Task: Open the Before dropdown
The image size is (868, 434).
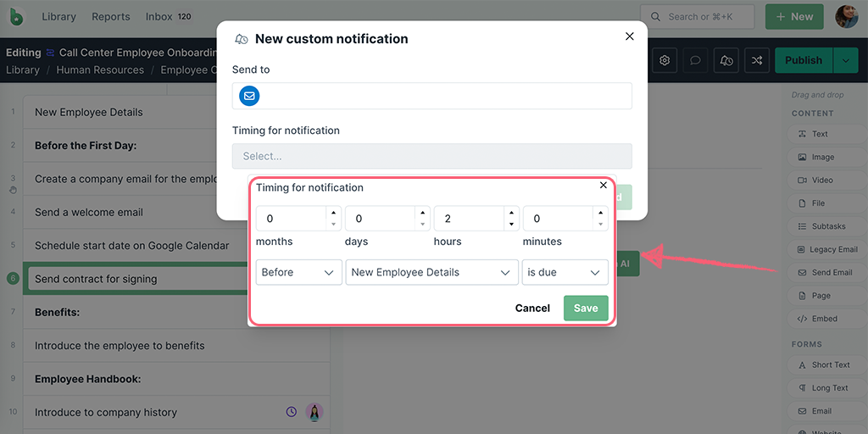Action: 298,272
